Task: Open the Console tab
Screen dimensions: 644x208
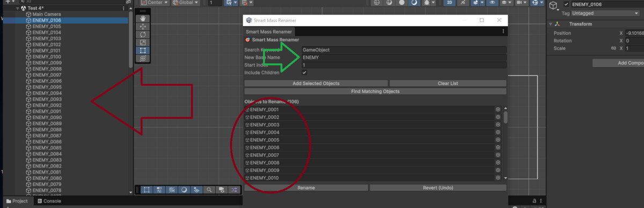Action: [49, 201]
